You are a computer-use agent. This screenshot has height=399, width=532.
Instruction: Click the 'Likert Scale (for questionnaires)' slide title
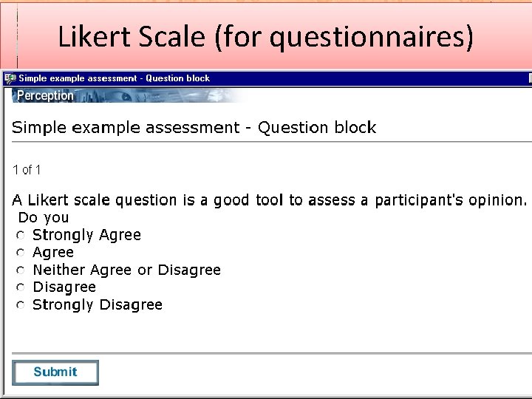[x=265, y=38]
